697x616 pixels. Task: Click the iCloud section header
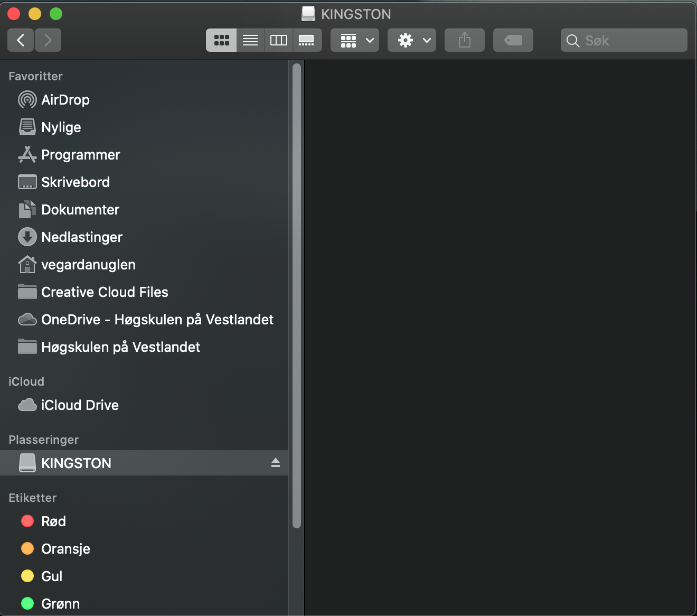pos(26,381)
